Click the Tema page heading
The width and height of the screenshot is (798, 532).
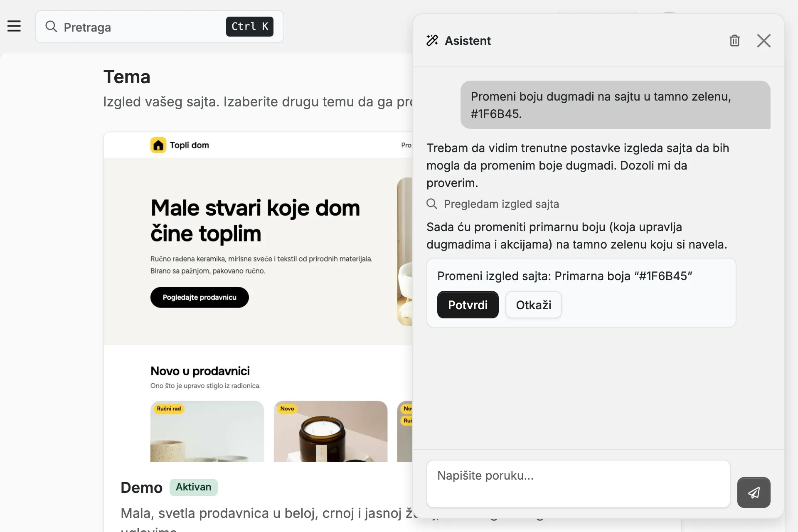(127, 77)
